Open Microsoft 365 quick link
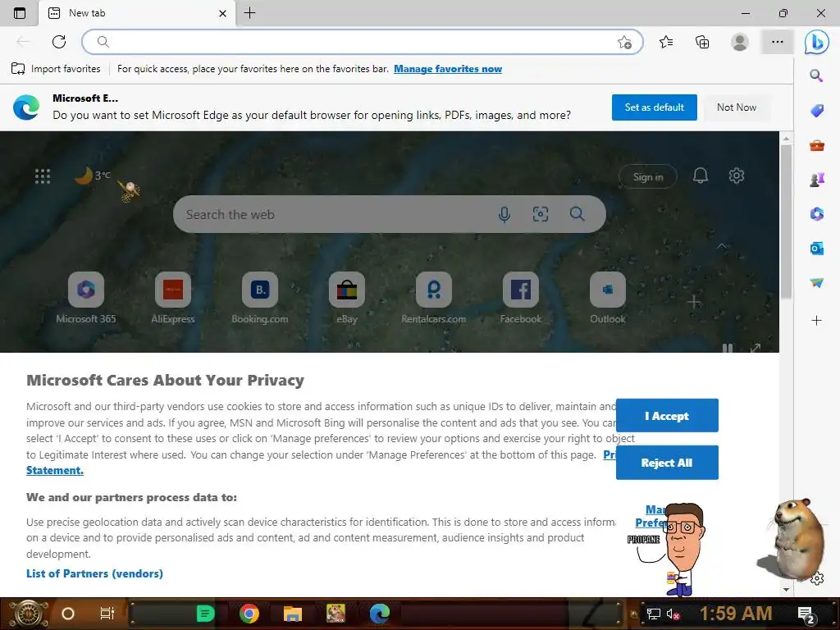 [x=85, y=298]
